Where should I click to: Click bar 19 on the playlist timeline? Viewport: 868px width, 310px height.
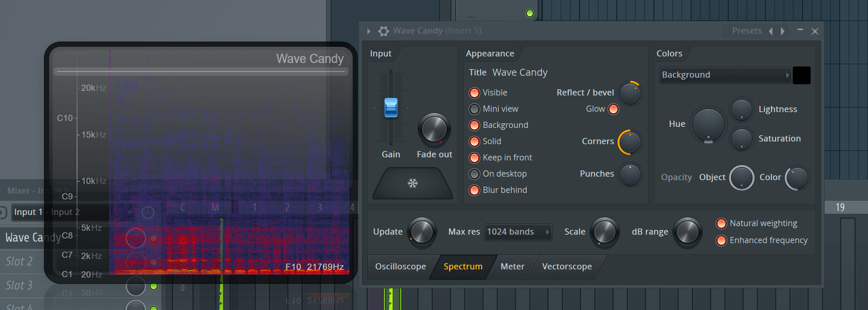click(x=840, y=208)
